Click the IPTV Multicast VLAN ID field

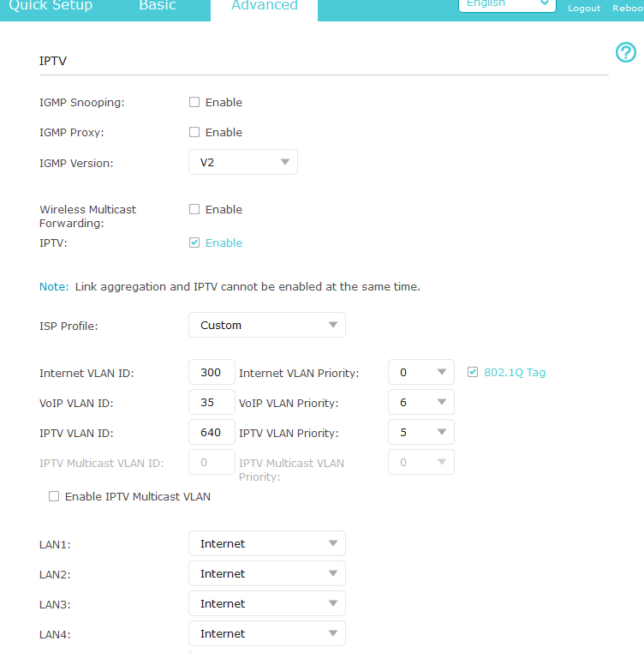pos(212,462)
